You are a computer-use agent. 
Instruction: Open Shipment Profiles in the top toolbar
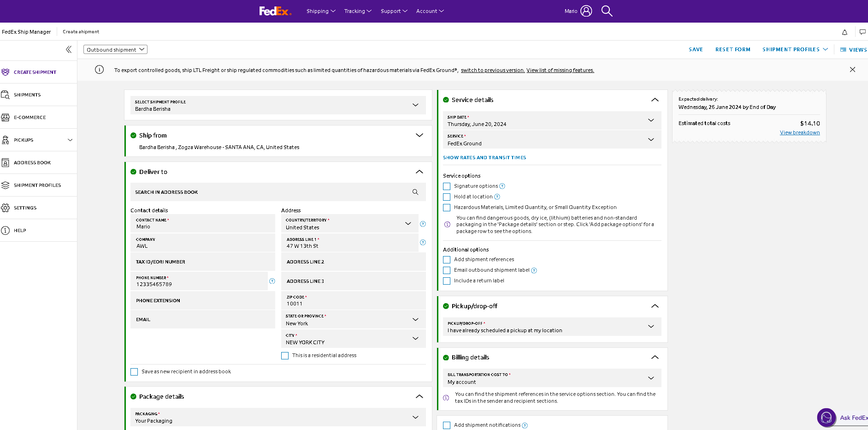[x=795, y=50]
